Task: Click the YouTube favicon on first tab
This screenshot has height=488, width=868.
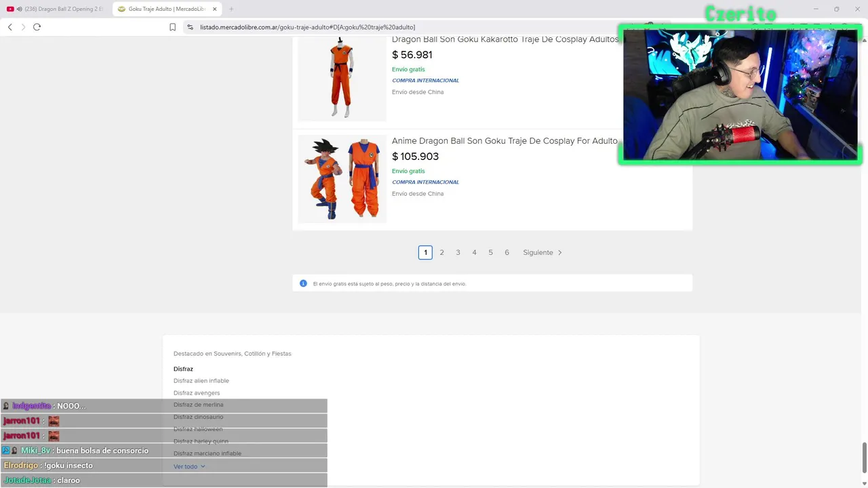Action: [10, 9]
